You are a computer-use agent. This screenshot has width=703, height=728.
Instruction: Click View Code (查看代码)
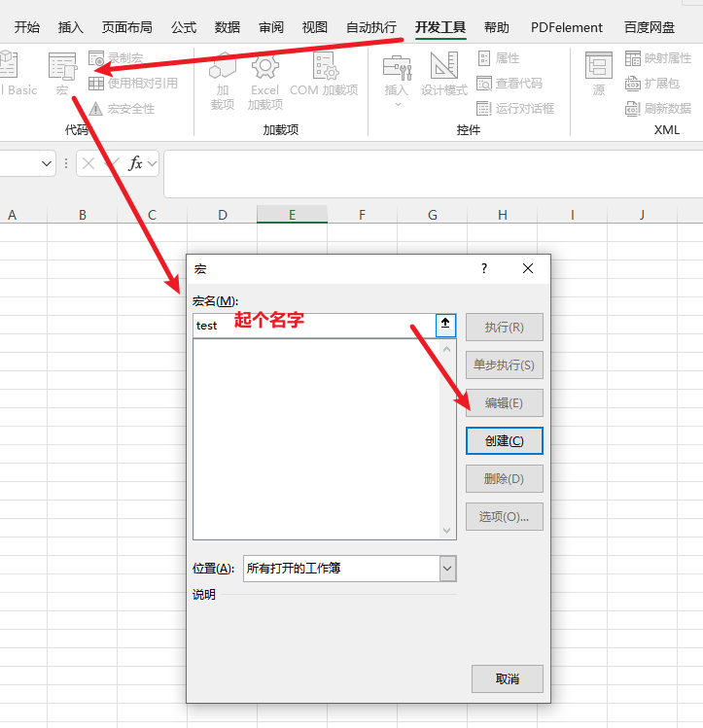(x=510, y=84)
